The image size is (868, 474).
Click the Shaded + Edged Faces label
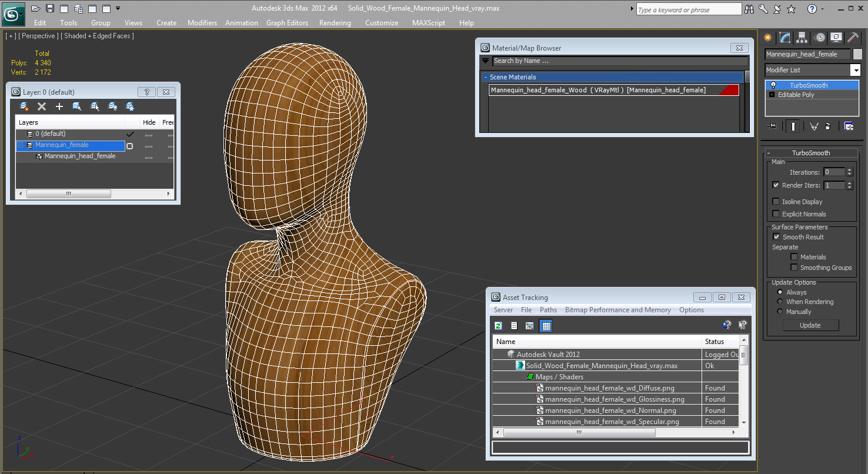click(99, 36)
